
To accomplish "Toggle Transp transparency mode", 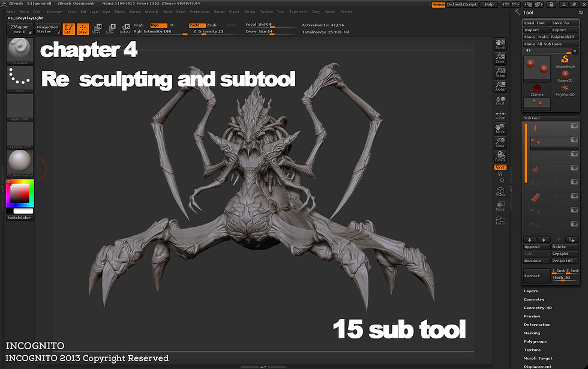I will pyautogui.click(x=500, y=206).
